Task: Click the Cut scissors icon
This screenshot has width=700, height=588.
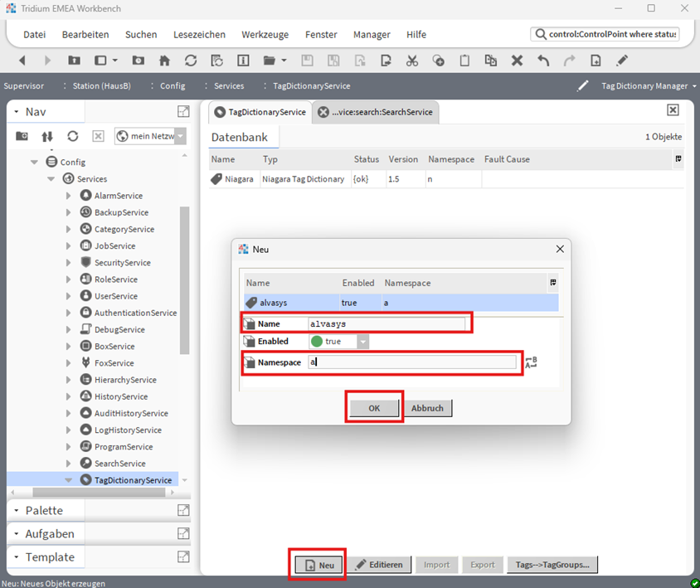Action: pos(411,61)
